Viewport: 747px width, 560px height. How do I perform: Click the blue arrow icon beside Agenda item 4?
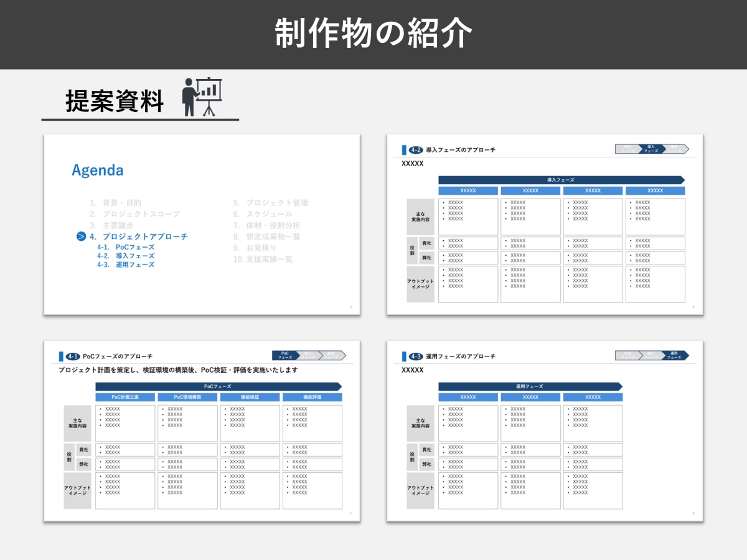[x=81, y=236]
